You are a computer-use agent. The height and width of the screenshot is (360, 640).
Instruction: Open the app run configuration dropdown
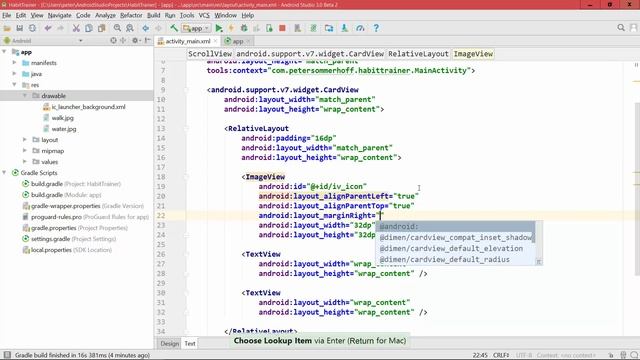[x=196, y=28]
